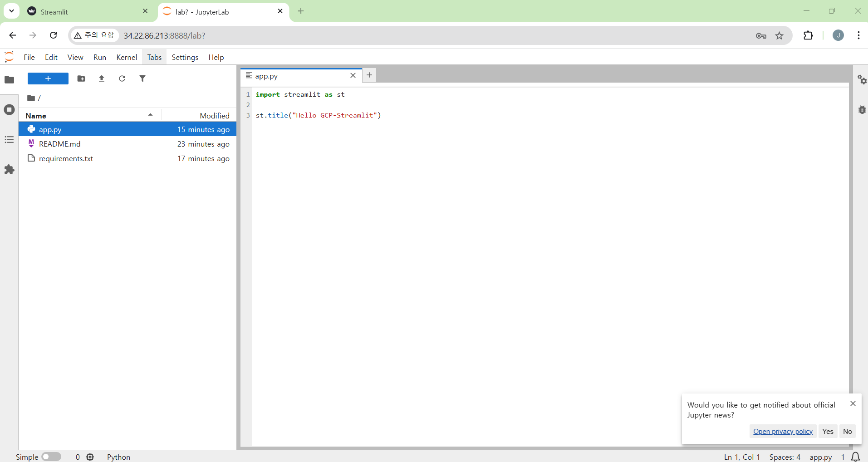Open the Tabs menu
This screenshot has height=462, width=868.
[154, 57]
